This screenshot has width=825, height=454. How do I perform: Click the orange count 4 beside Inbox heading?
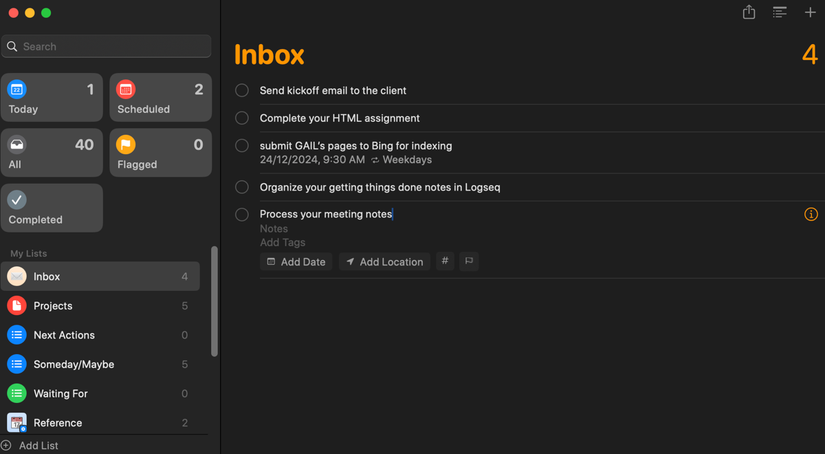tap(810, 54)
